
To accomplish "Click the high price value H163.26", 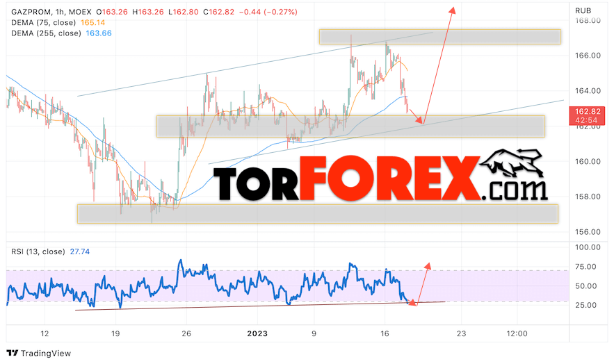I will (x=148, y=12).
